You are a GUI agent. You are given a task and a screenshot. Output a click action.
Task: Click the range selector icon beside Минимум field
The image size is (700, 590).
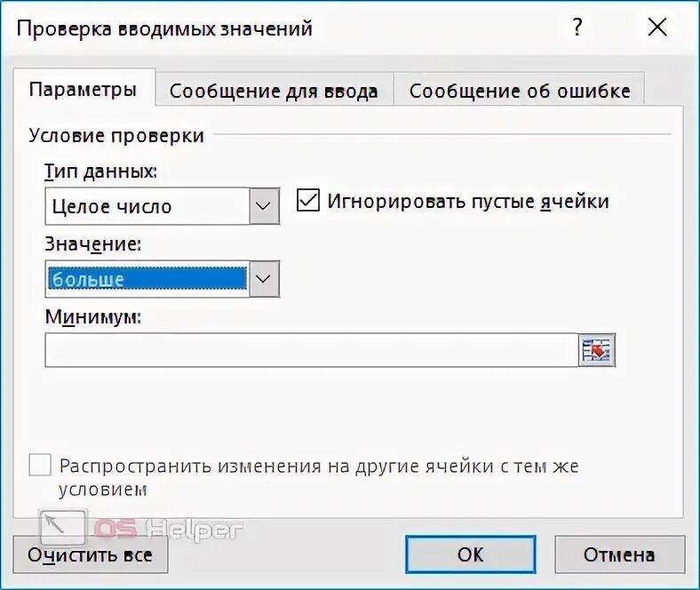[597, 350]
